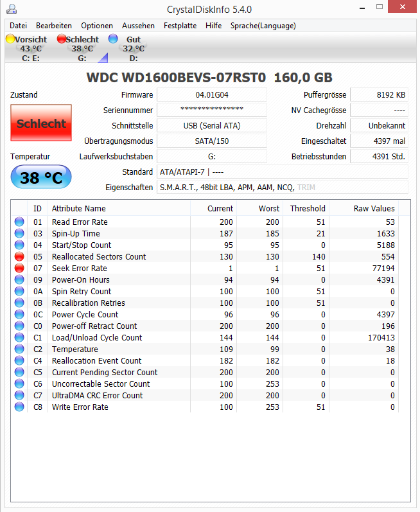Click status orb for Power-off Retract Count
420x512 pixels.
pyautogui.click(x=19, y=326)
